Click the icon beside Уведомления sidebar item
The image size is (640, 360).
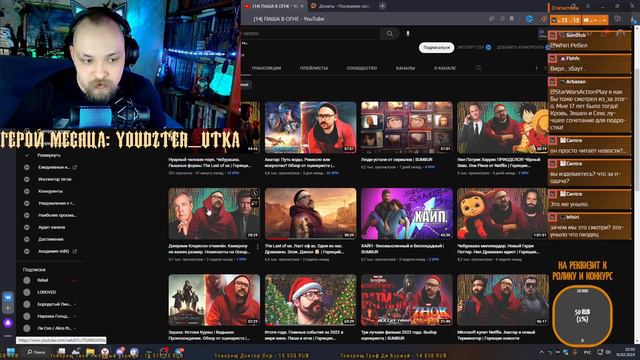pos(27,203)
